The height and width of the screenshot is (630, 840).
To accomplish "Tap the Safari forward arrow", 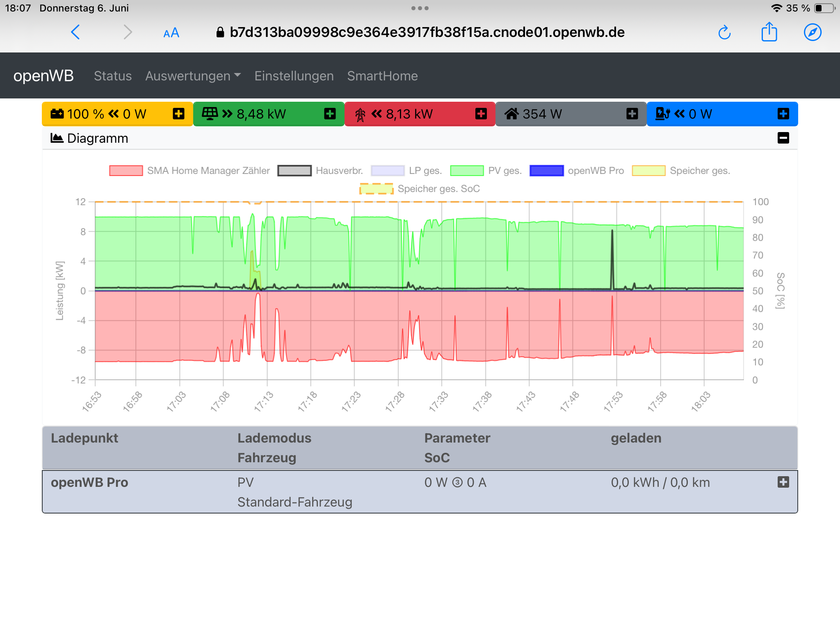I will click(x=128, y=32).
